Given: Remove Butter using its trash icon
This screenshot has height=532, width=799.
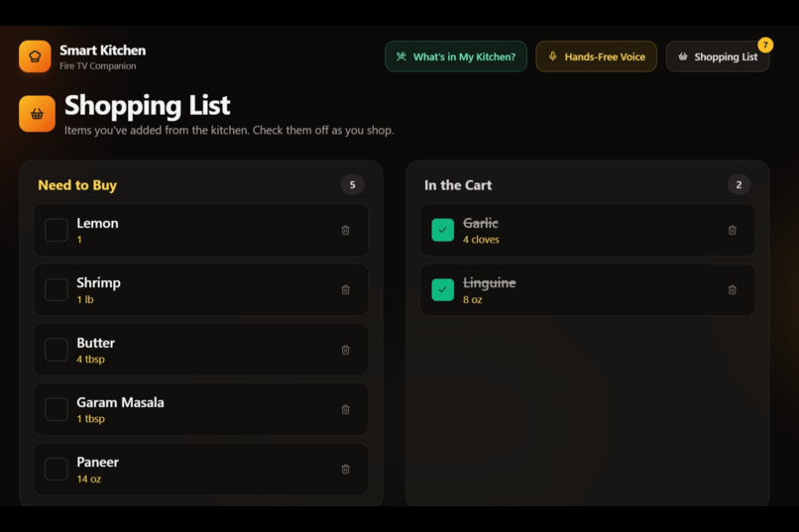Looking at the screenshot, I should (x=346, y=350).
